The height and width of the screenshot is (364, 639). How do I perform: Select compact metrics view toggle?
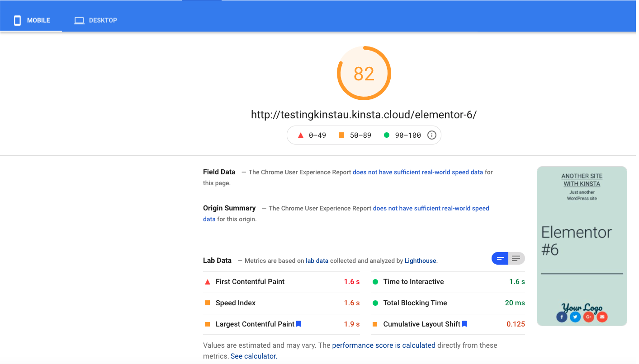tap(500, 258)
